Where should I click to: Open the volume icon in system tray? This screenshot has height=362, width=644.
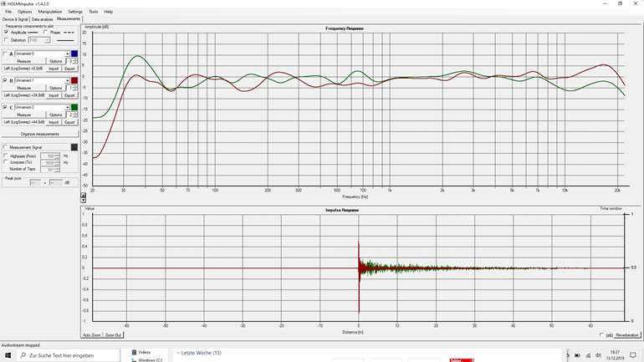(598, 355)
